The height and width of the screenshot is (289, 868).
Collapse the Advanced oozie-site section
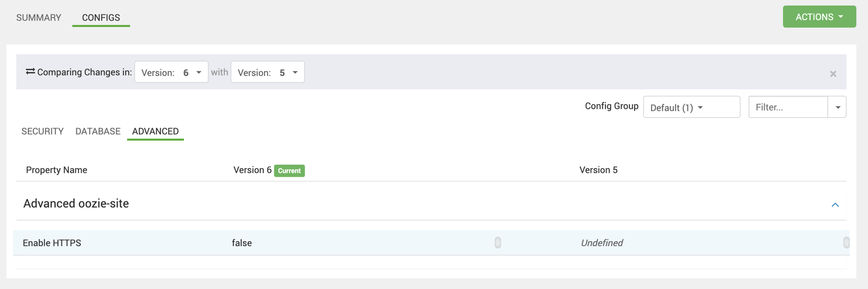pos(835,205)
